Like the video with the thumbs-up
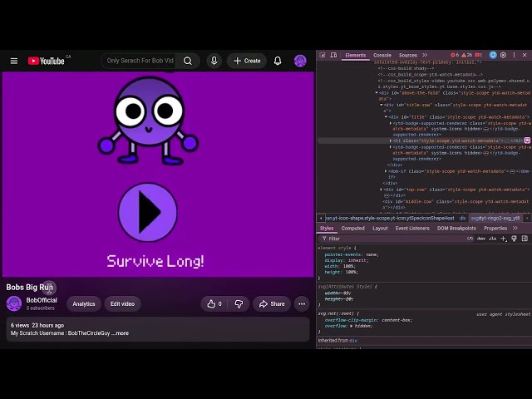532x399 pixels. [214, 304]
